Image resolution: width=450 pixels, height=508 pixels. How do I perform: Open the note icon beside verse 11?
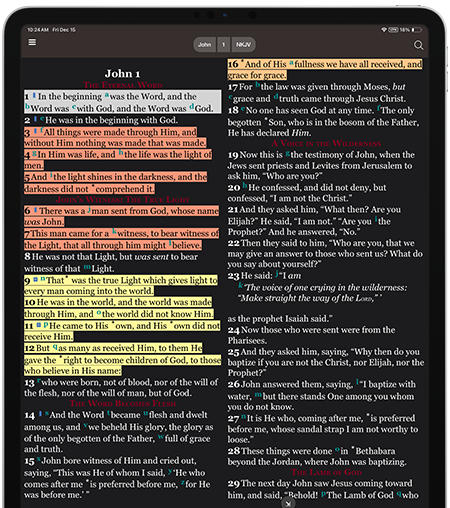(x=39, y=324)
